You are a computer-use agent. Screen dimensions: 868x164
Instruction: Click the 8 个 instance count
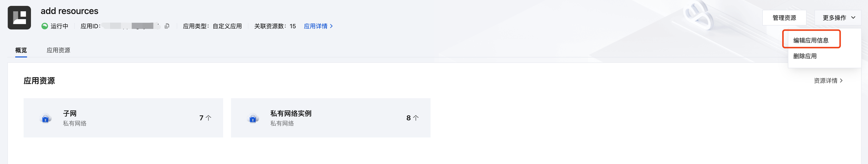[412, 118]
